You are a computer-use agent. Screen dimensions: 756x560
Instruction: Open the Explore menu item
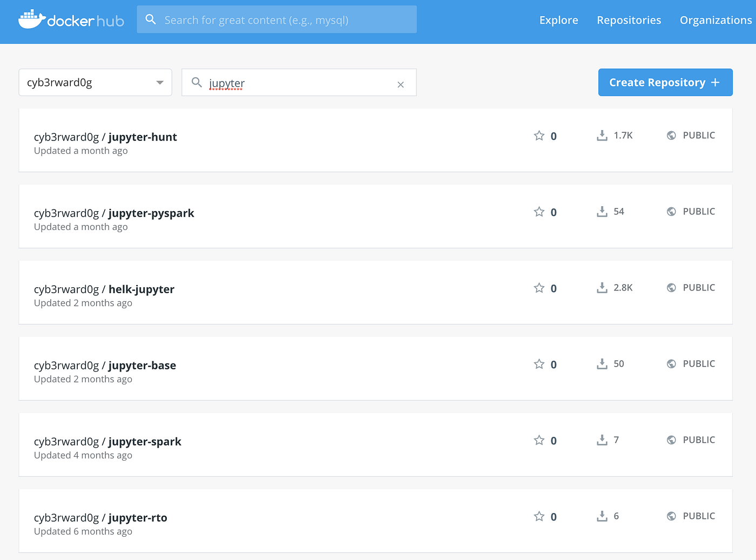(x=558, y=20)
